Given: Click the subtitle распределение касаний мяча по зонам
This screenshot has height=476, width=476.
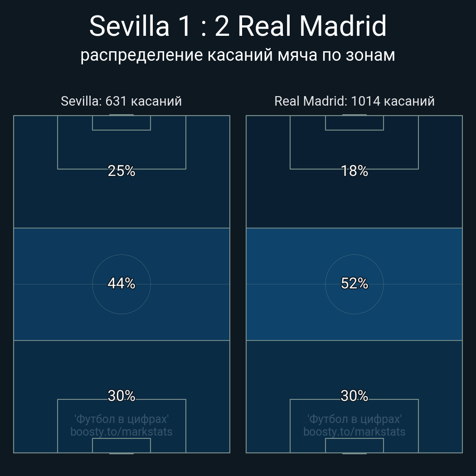Looking at the screenshot, I should pyautogui.click(x=238, y=55).
